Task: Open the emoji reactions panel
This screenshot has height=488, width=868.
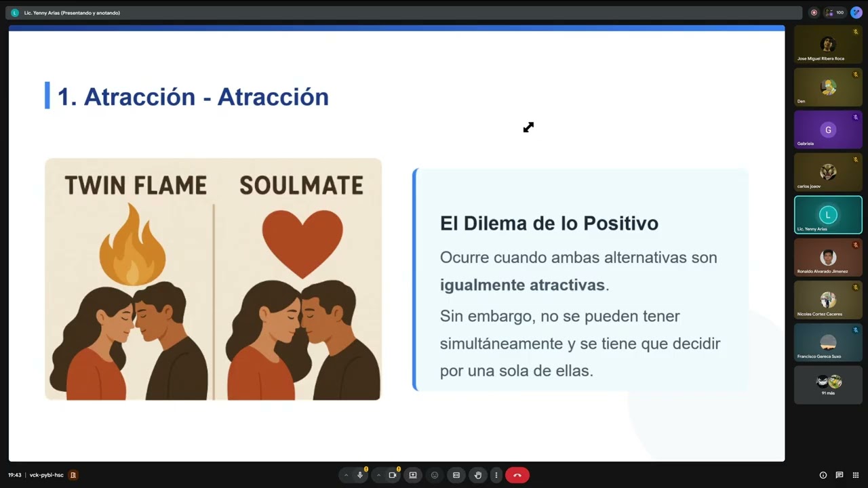Action: [x=435, y=475]
